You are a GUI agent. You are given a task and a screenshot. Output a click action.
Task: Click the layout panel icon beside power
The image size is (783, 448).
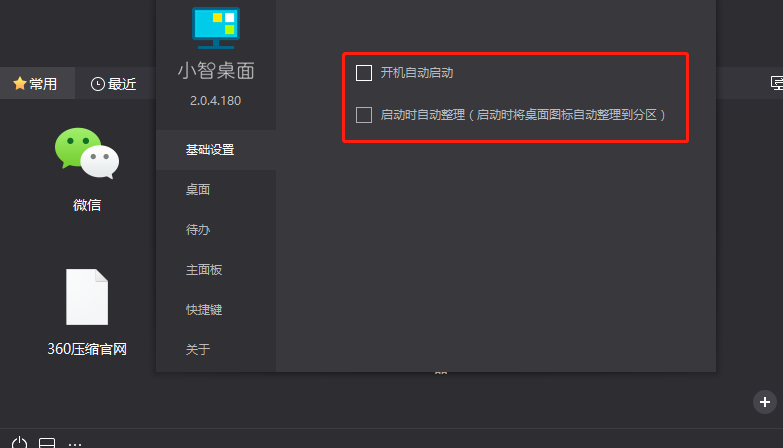point(47,443)
